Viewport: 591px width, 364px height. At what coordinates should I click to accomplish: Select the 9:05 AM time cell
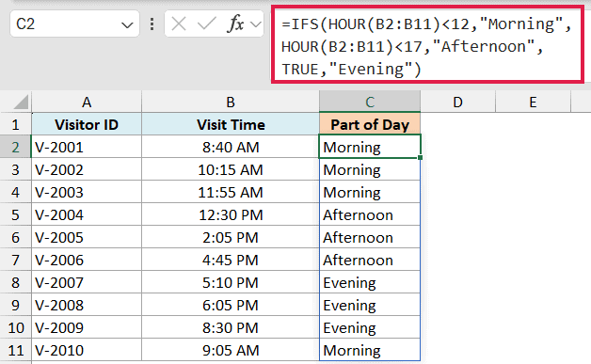coord(231,350)
